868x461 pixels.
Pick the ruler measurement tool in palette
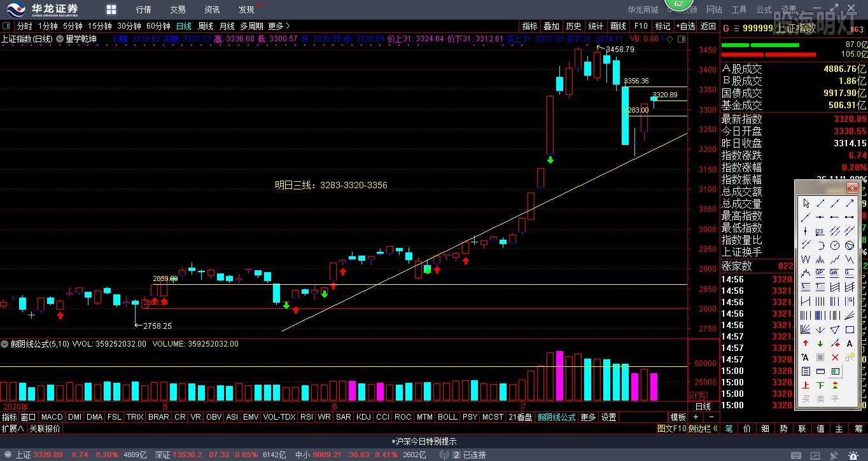coord(820,371)
